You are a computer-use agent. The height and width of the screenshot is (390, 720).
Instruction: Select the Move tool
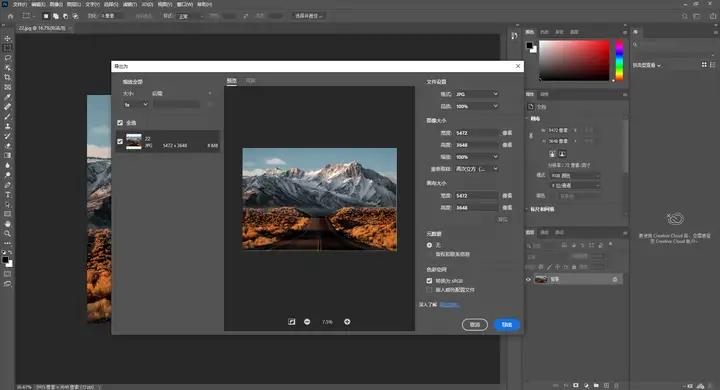click(x=7, y=38)
